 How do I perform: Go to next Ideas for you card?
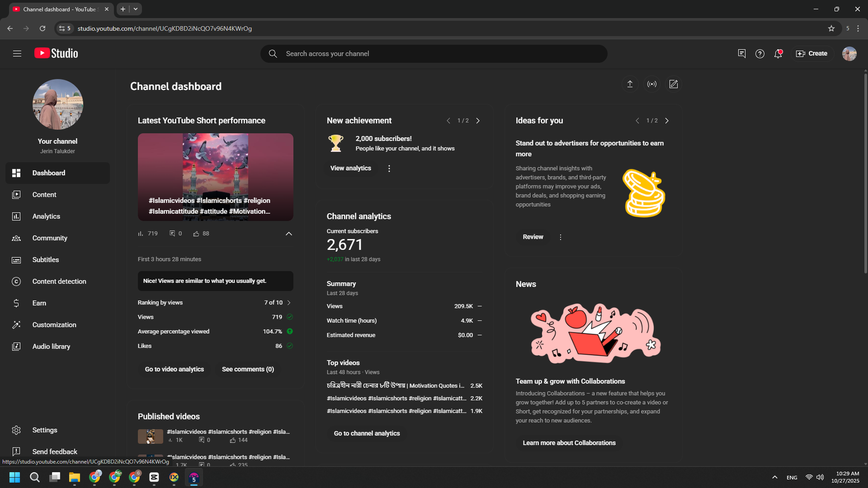click(667, 121)
